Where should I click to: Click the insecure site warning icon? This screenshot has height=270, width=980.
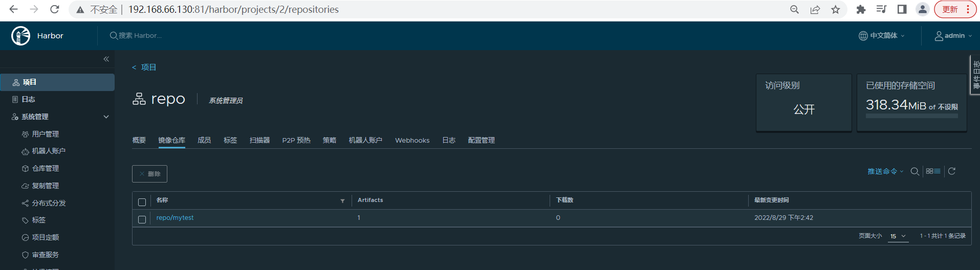80,10
